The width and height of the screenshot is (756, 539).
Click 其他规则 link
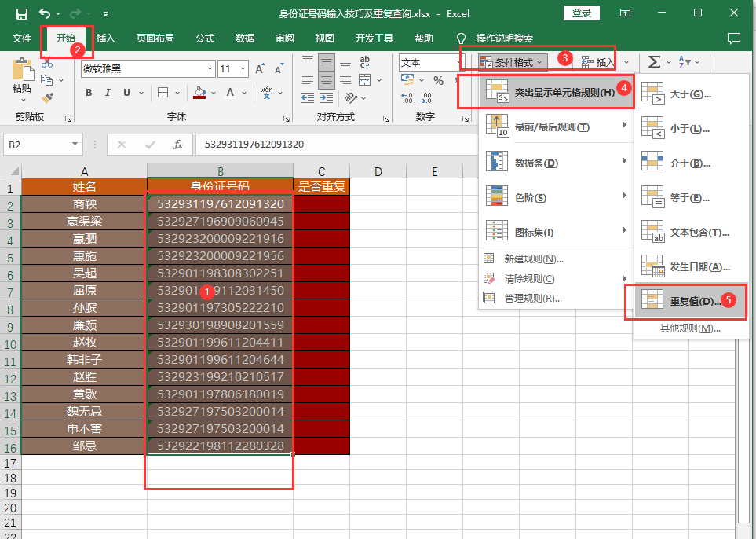pos(689,328)
